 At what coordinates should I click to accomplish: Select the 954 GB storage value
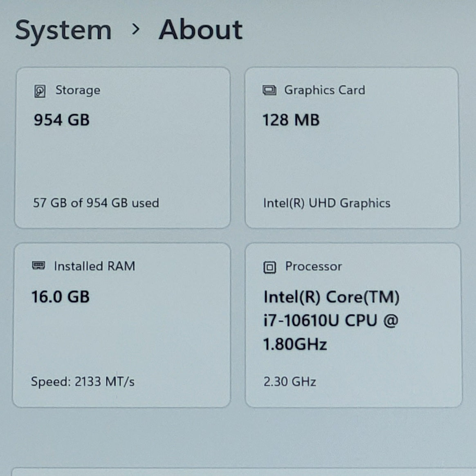coord(62,119)
